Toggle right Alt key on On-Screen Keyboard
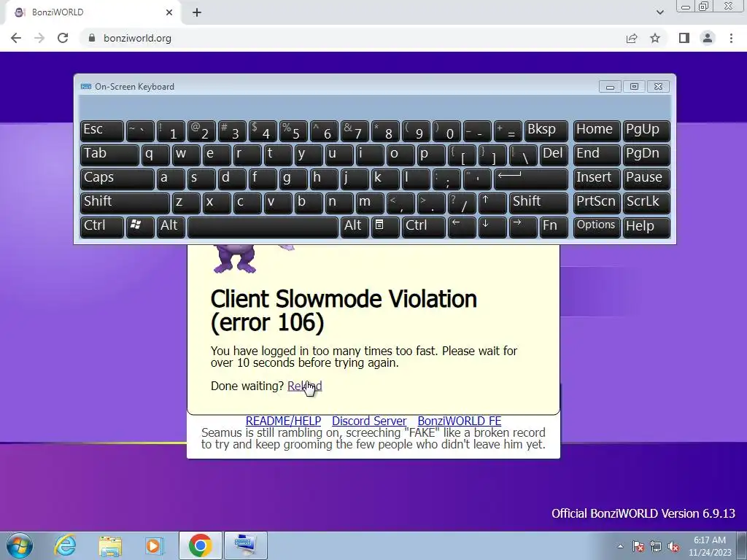The image size is (747, 560). (x=355, y=226)
